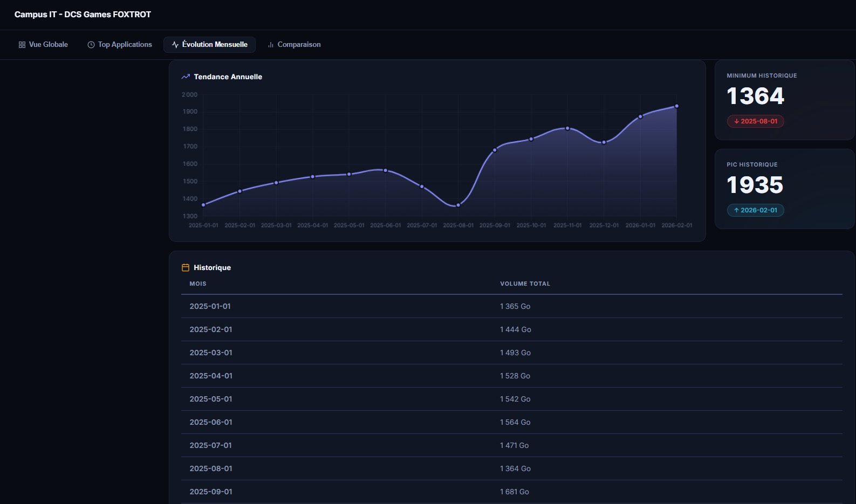Click the Comparaison bar chart icon
The image size is (856, 504).
271,45
